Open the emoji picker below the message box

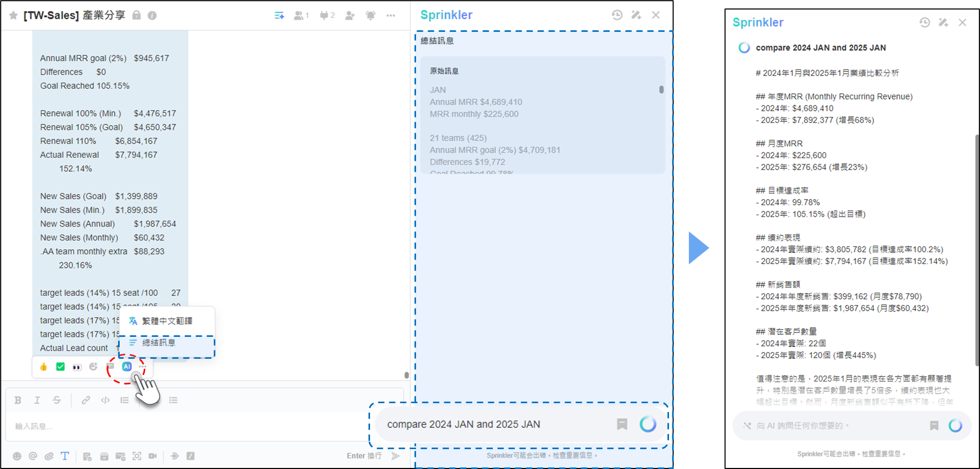tap(17, 456)
